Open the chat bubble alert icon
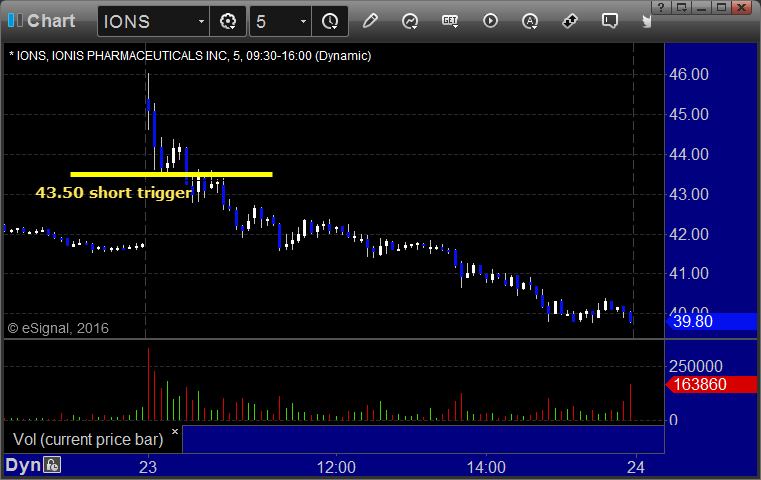Screen dimensions: 761x480 [x=610, y=21]
